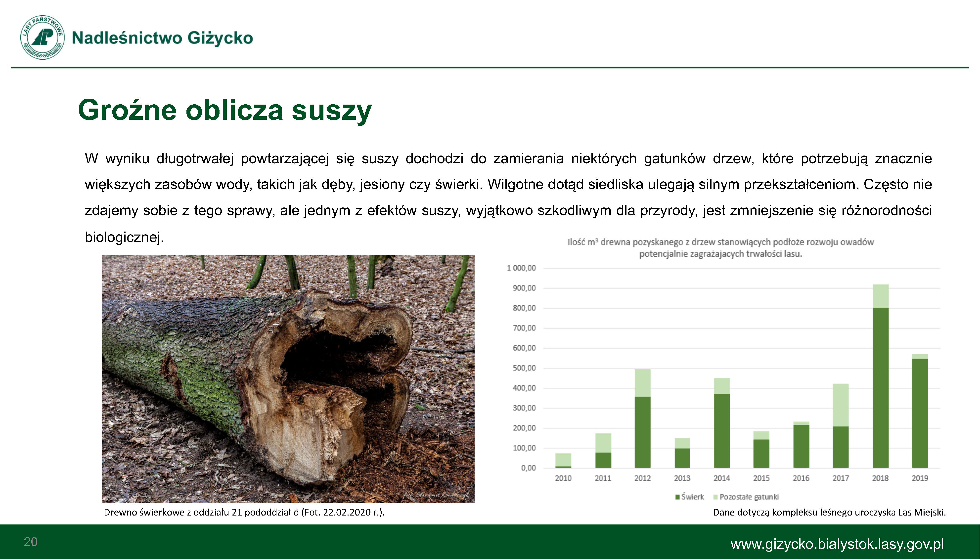Click the y-axis value 500,00

click(524, 368)
